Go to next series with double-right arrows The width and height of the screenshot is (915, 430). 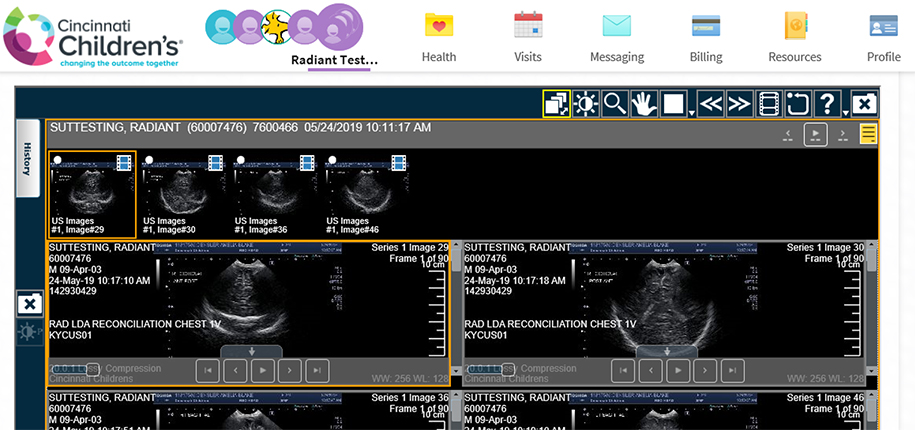[x=739, y=104]
